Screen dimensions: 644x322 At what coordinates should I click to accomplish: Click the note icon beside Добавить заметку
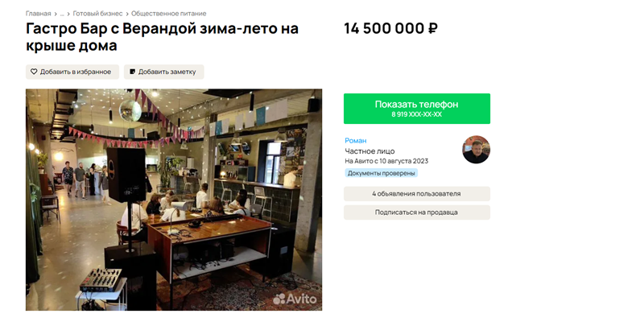click(132, 72)
